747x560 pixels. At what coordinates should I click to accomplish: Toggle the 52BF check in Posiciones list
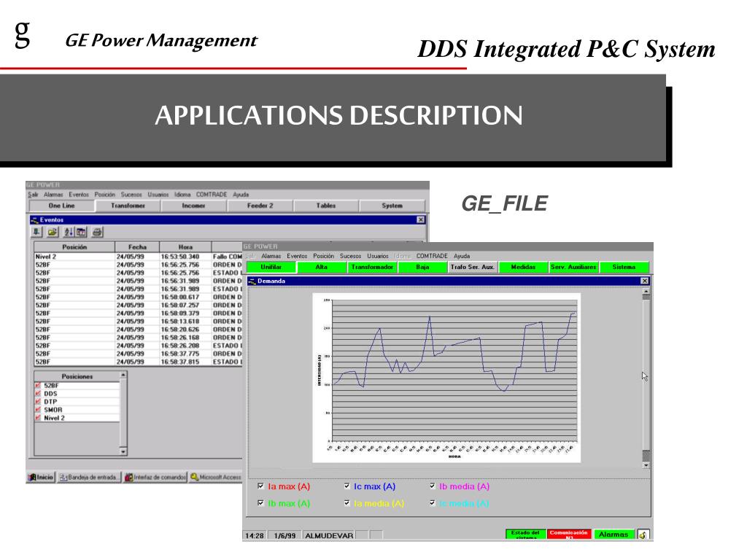tap(38, 385)
